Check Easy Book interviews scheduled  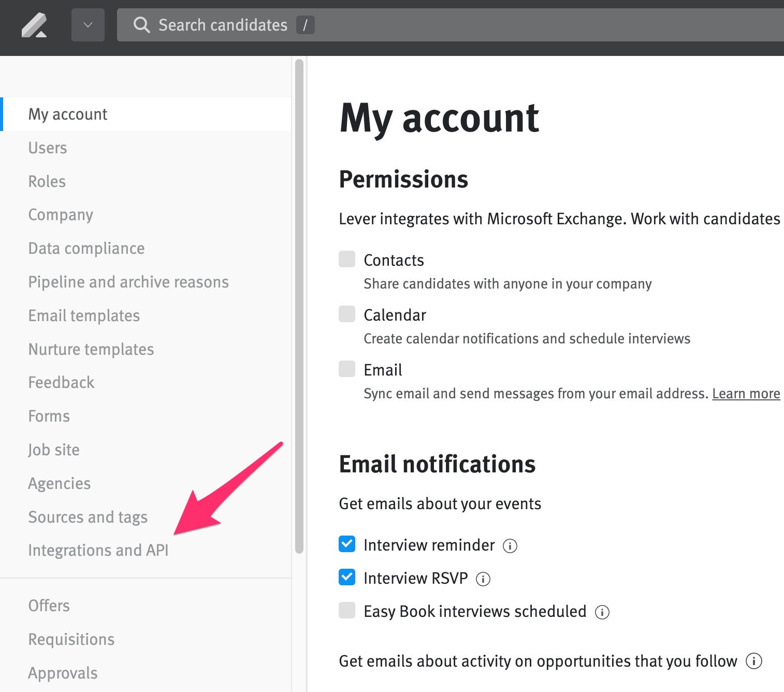click(347, 610)
